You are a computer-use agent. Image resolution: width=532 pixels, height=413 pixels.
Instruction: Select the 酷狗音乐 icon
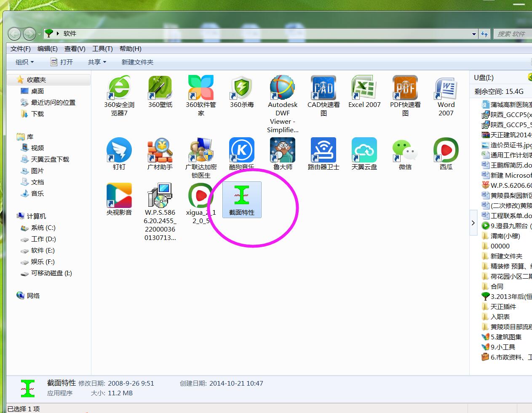[x=242, y=150]
